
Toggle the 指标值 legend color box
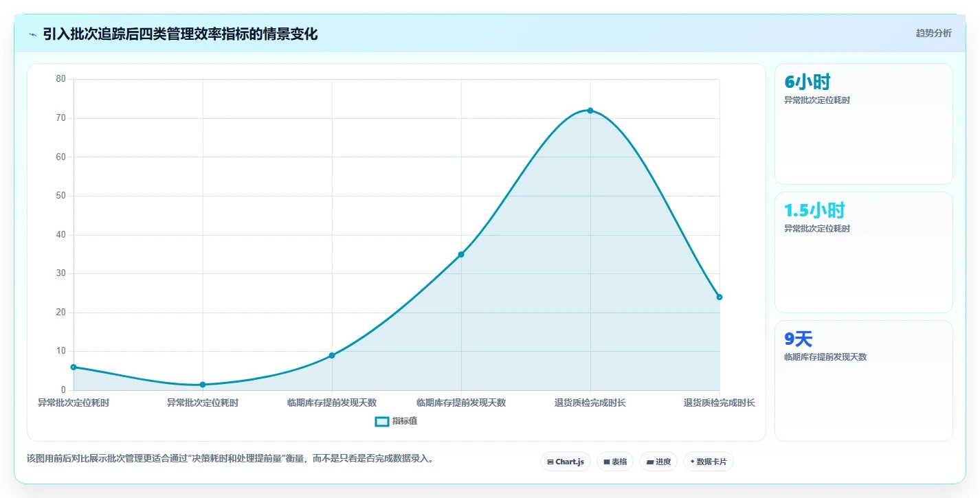[x=382, y=421]
